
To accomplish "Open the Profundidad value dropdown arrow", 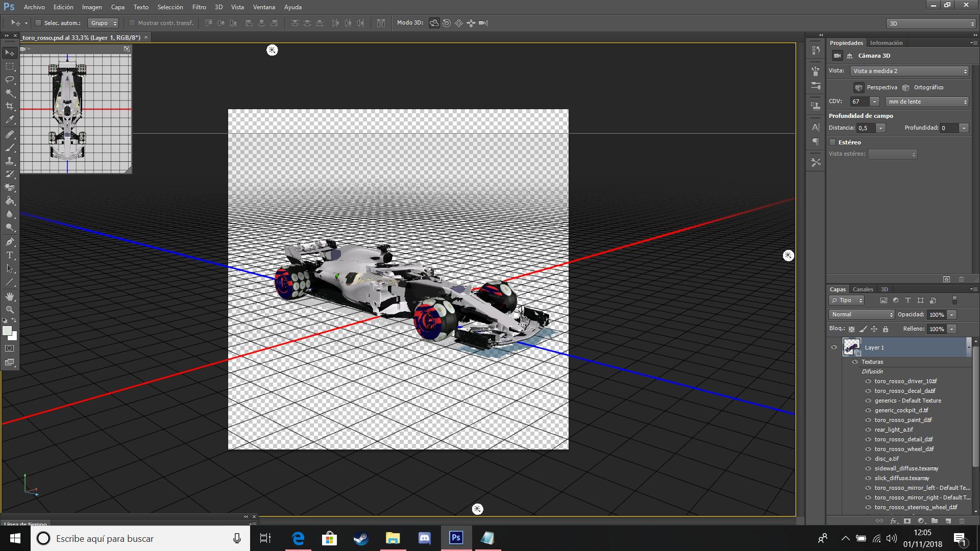I will pos(964,128).
